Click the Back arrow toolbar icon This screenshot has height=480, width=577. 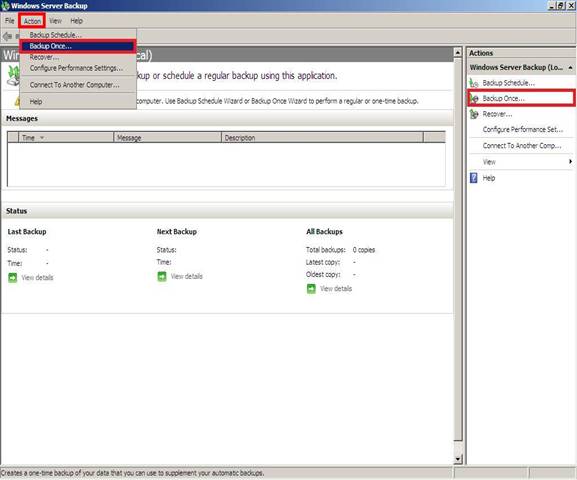point(7,36)
